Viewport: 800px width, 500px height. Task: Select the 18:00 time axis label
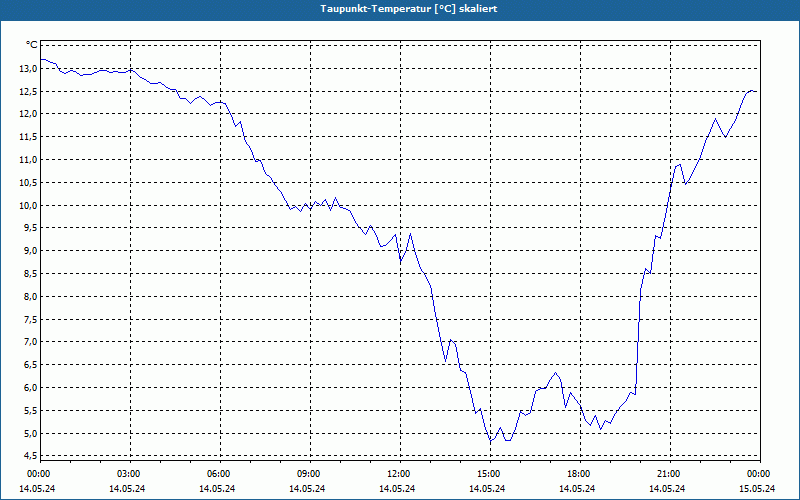coord(579,474)
